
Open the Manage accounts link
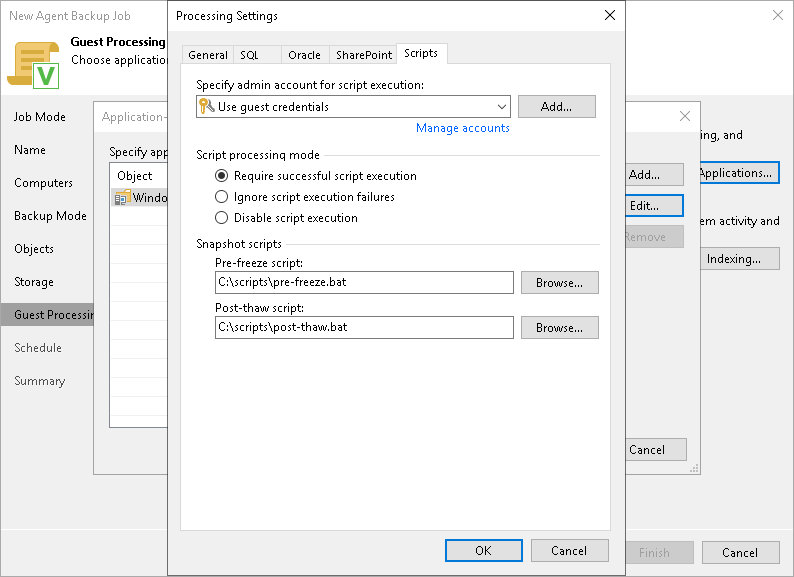tap(462, 128)
